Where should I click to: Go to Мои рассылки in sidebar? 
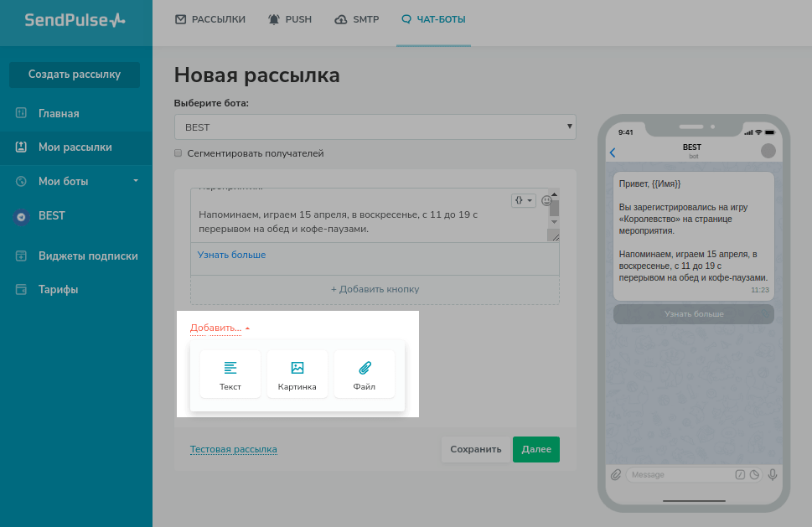[76, 147]
